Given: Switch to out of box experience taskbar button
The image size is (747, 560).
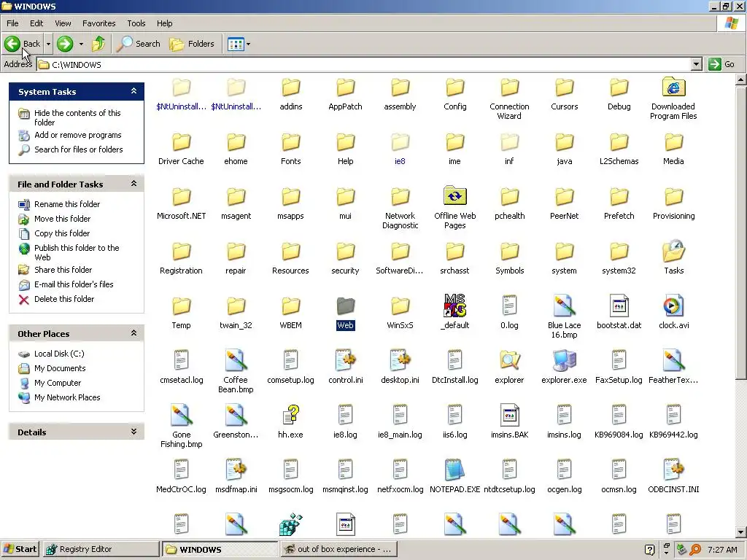Looking at the screenshot, I should (338, 549).
